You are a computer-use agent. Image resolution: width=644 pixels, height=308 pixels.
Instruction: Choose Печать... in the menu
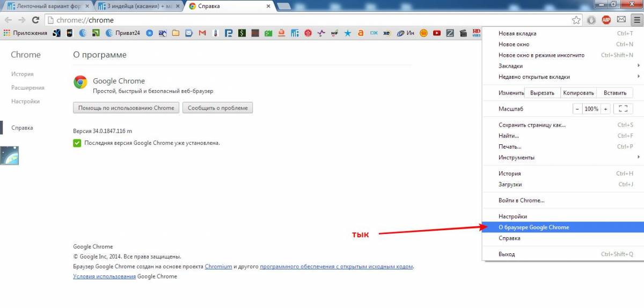[562, 146]
